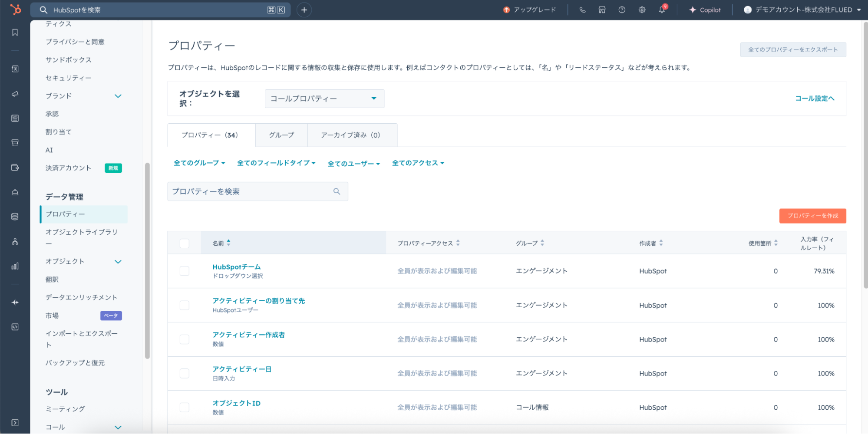The height and width of the screenshot is (434, 868).
Task: Sort by creator column arrows
Action: (x=661, y=243)
